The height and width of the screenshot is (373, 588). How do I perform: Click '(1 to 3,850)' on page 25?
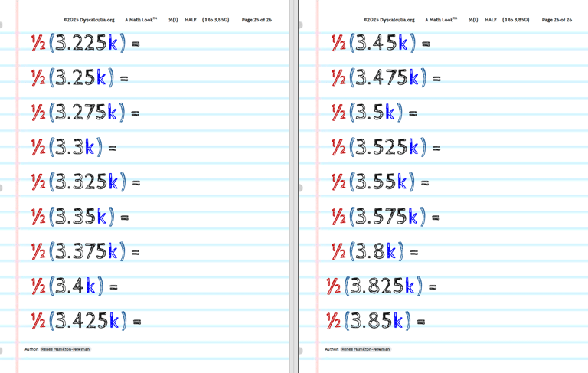[216, 20]
